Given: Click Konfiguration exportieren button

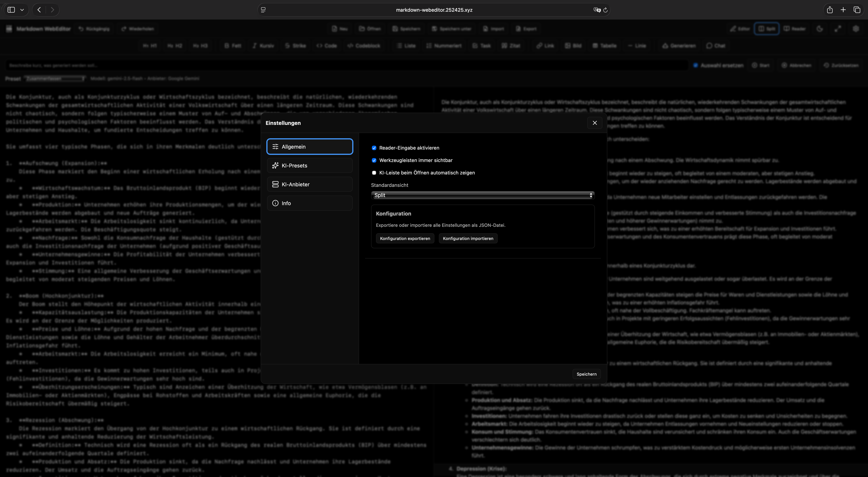Looking at the screenshot, I should tap(405, 238).
